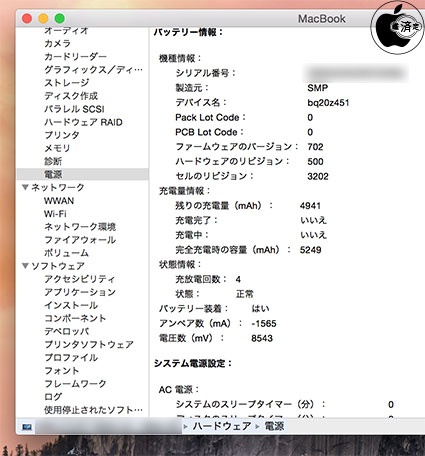Viewport: 425px width, 456px height.
Task: Open 使用停止されたソフトウェア item
Action: (93, 410)
